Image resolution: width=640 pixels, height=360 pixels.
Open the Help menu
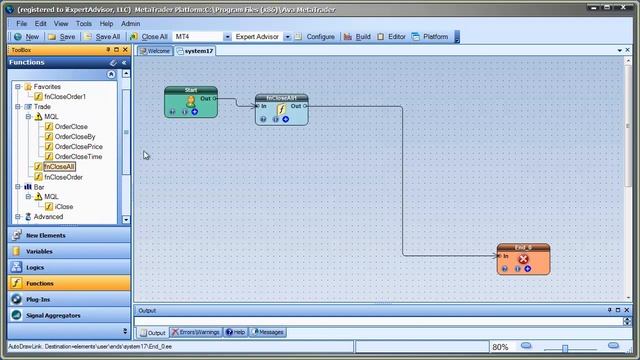point(106,24)
